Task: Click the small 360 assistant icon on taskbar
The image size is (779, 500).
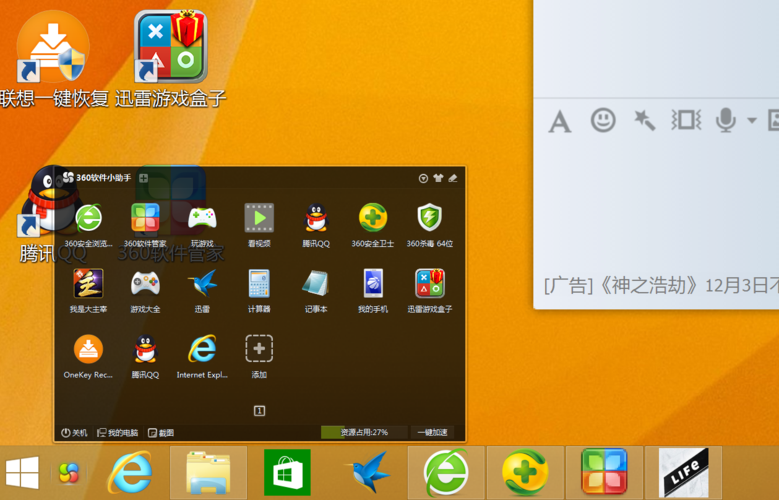Action: pyautogui.click(x=69, y=473)
